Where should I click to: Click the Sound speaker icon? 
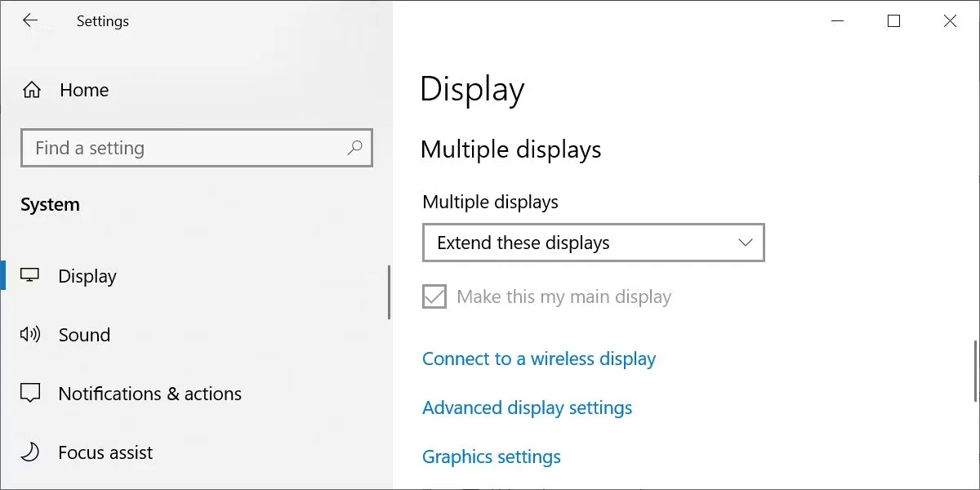[30, 334]
